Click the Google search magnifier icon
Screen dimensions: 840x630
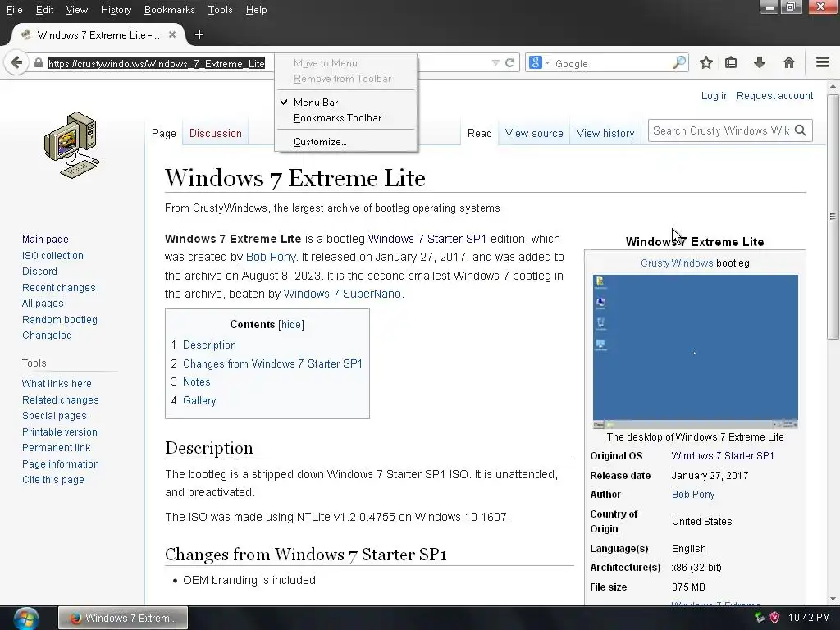point(678,63)
